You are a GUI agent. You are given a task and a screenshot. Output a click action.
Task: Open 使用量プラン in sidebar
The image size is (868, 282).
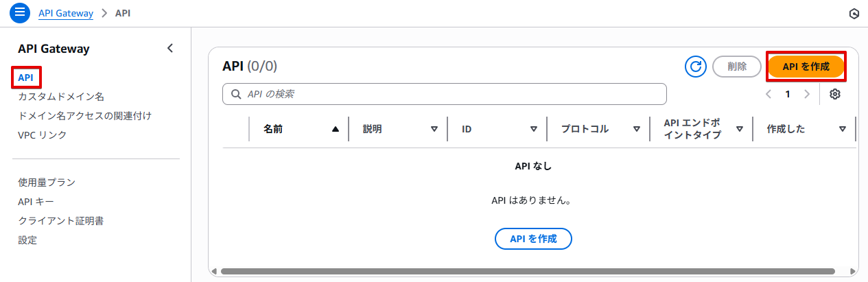coord(47,183)
